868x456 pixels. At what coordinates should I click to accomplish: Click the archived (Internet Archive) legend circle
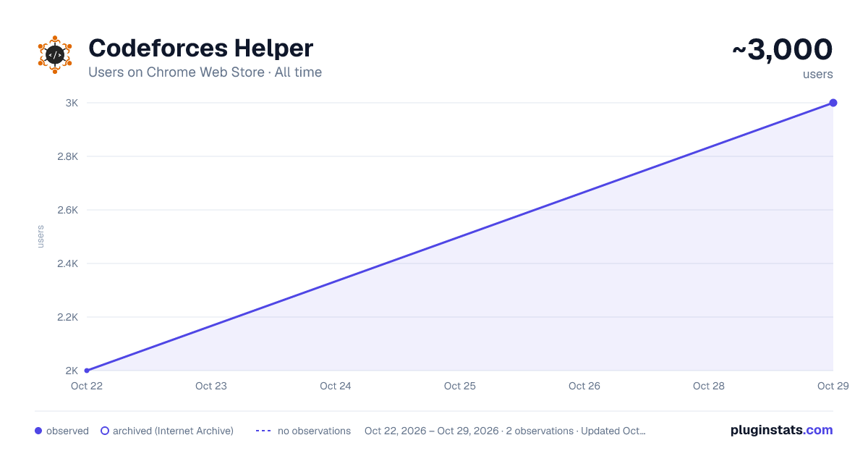105,431
